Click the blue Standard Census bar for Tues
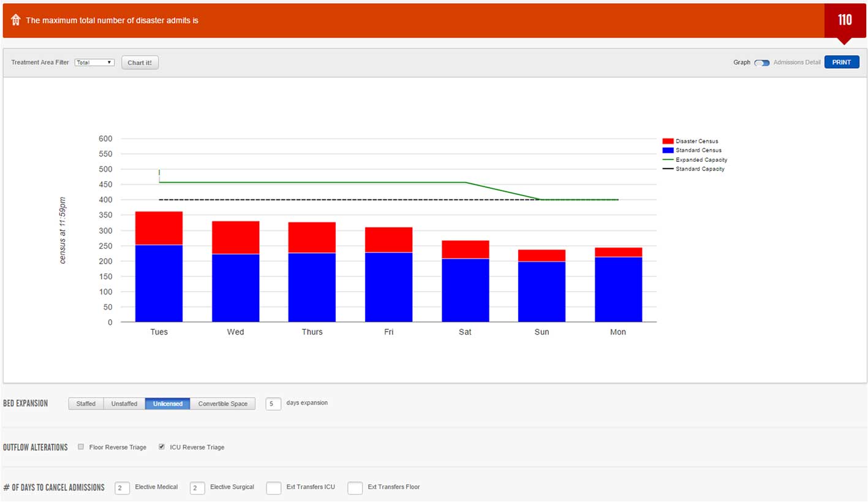 [x=159, y=283]
